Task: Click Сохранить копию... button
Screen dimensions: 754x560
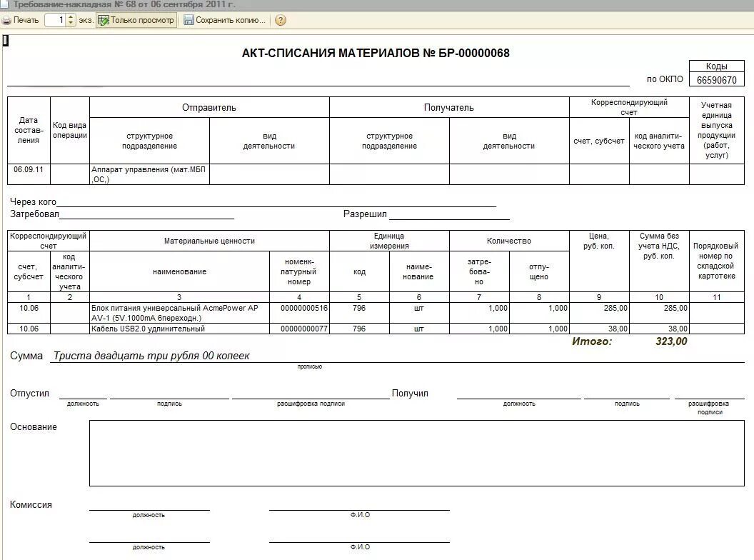Action: (x=225, y=20)
